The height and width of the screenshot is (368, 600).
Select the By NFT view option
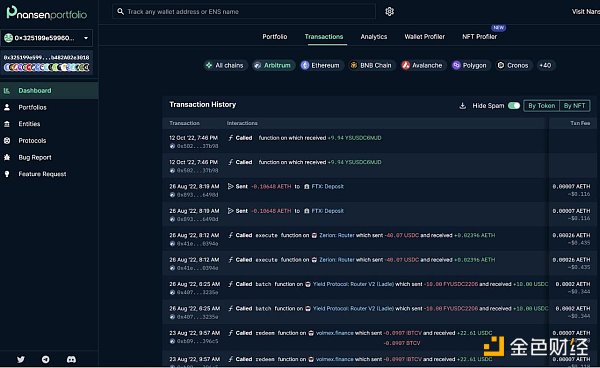click(x=574, y=106)
